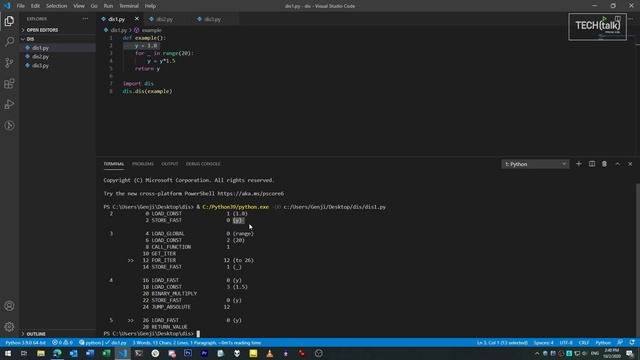Create a new terminal with plus icon

578,164
